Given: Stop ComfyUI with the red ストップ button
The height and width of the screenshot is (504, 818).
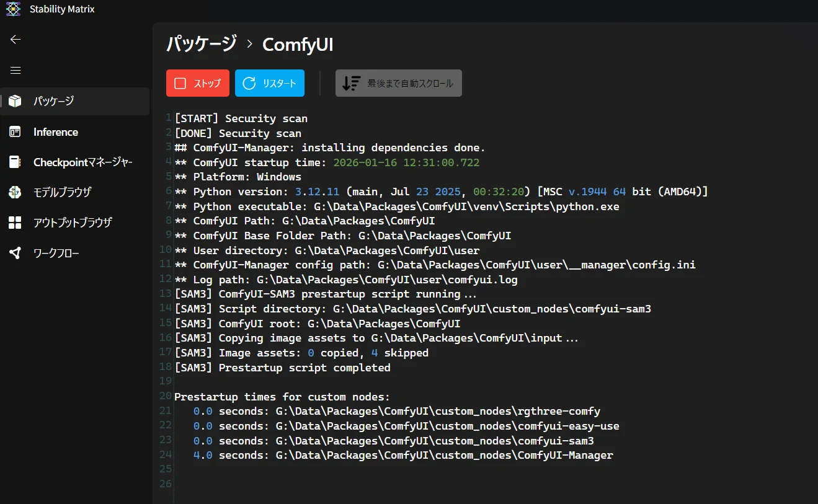Looking at the screenshot, I should [198, 83].
